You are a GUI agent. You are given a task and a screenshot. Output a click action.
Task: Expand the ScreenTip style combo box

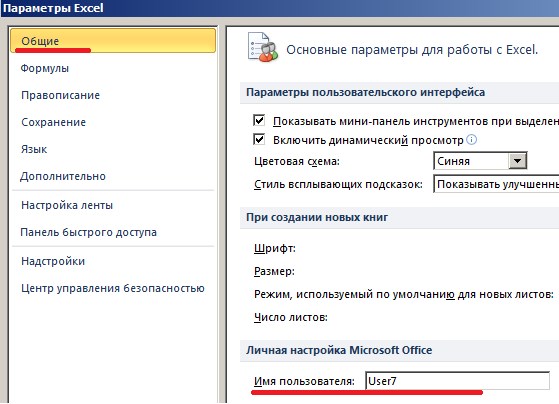pos(496,184)
